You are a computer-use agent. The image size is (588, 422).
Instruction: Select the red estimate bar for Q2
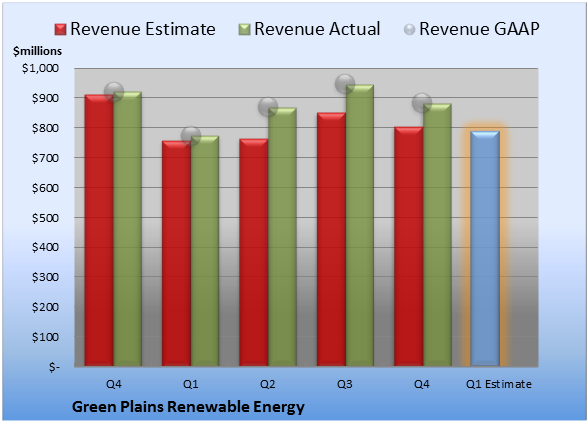point(254,252)
